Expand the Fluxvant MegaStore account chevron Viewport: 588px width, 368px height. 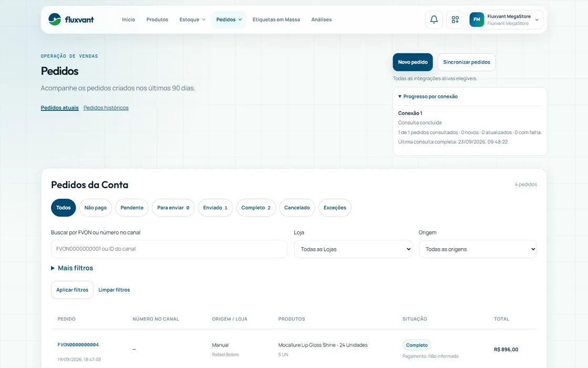click(537, 20)
